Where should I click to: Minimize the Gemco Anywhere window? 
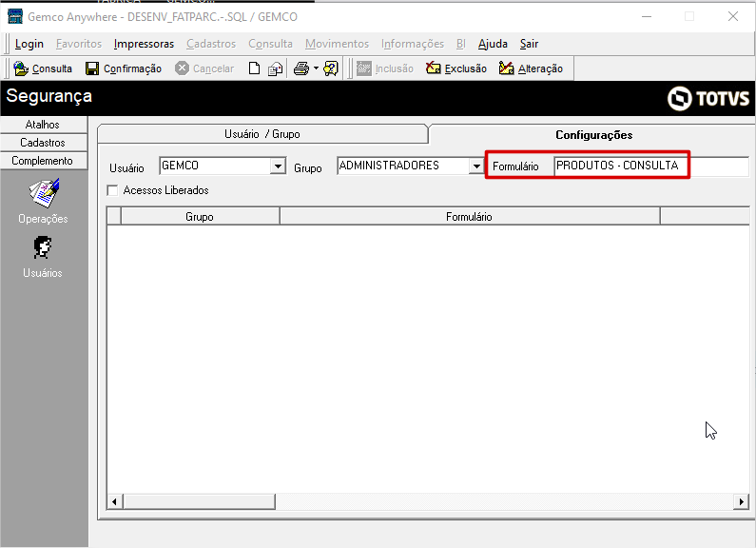point(647,16)
